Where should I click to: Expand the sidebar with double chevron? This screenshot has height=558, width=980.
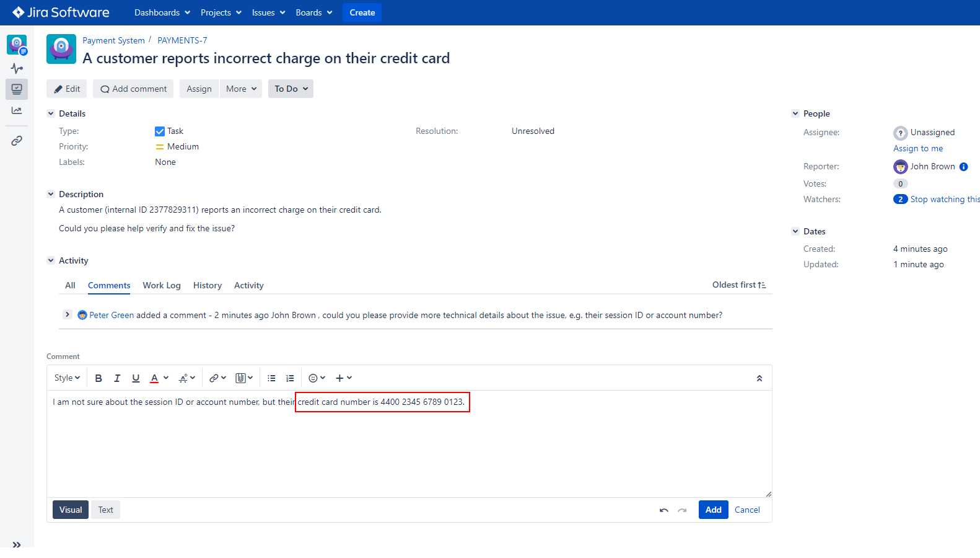point(17,544)
